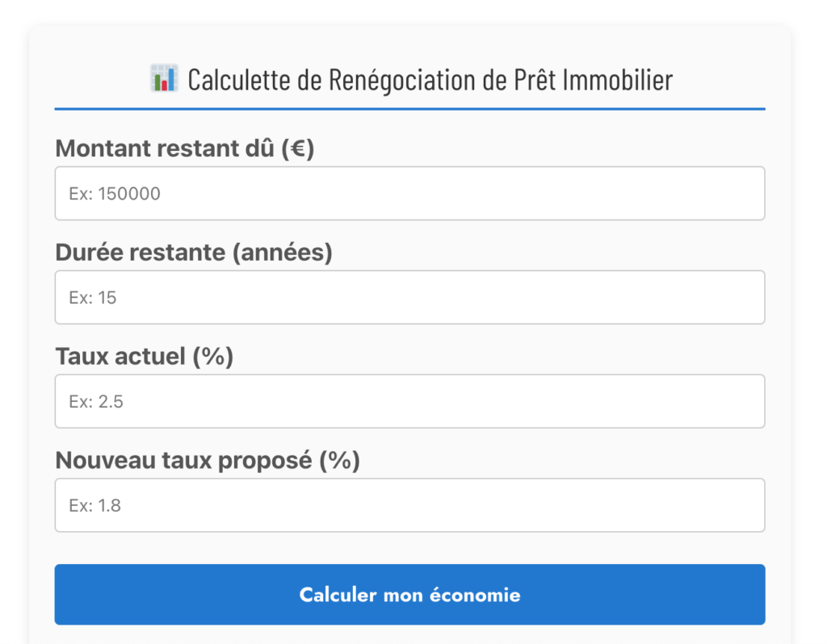Click the 'Durée restante (années)' label

click(194, 252)
